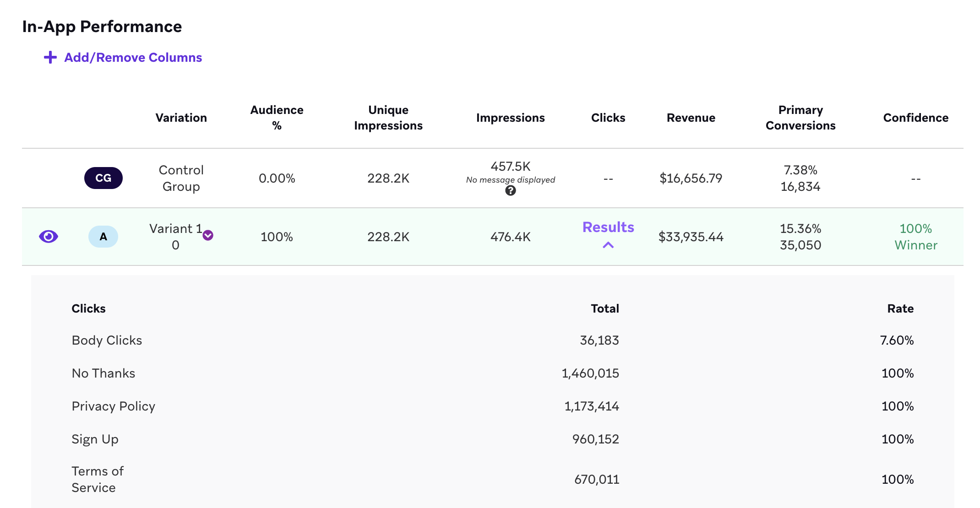Click the 100% Winner confidence label
980x508 pixels.
pyautogui.click(x=915, y=236)
